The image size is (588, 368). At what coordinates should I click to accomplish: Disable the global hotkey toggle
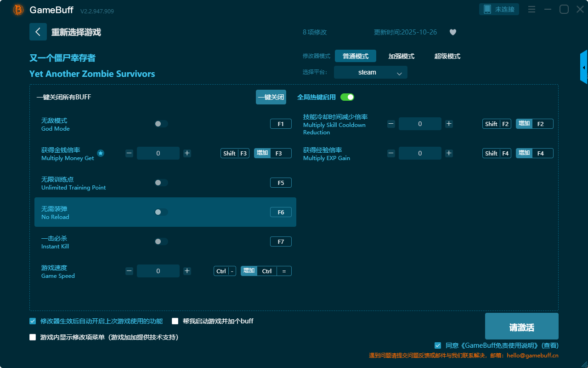coord(347,97)
